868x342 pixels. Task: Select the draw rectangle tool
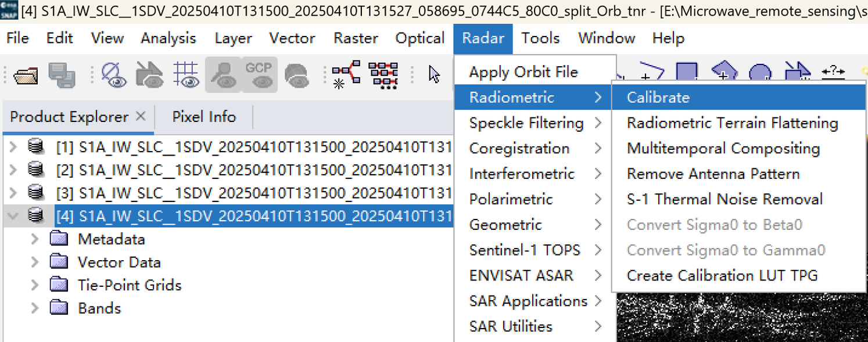687,71
